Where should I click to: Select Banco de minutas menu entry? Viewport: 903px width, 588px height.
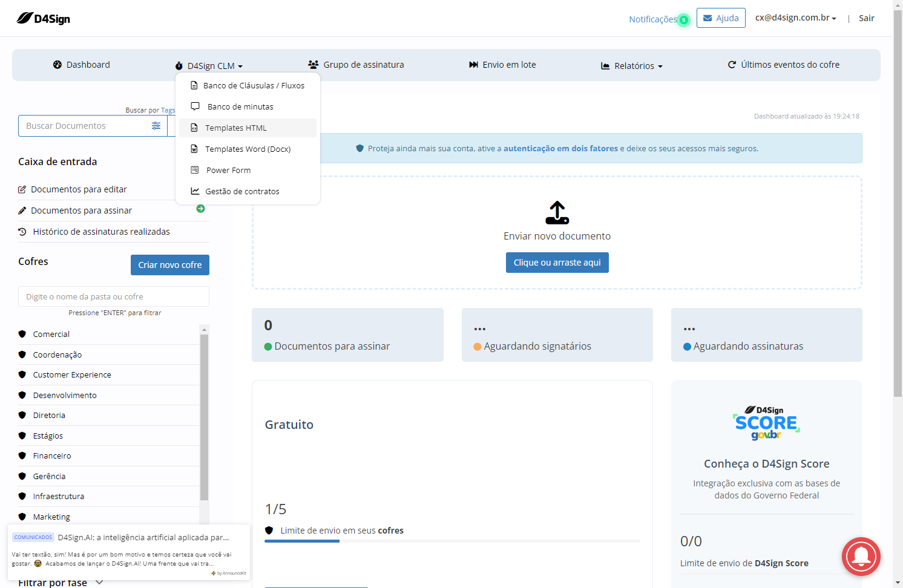[248, 106]
